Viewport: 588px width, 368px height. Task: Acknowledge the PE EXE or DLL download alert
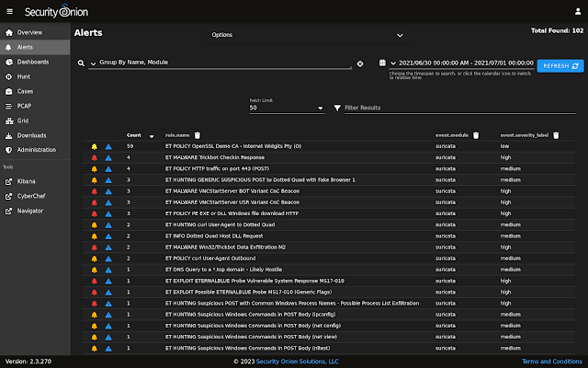[x=94, y=214]
